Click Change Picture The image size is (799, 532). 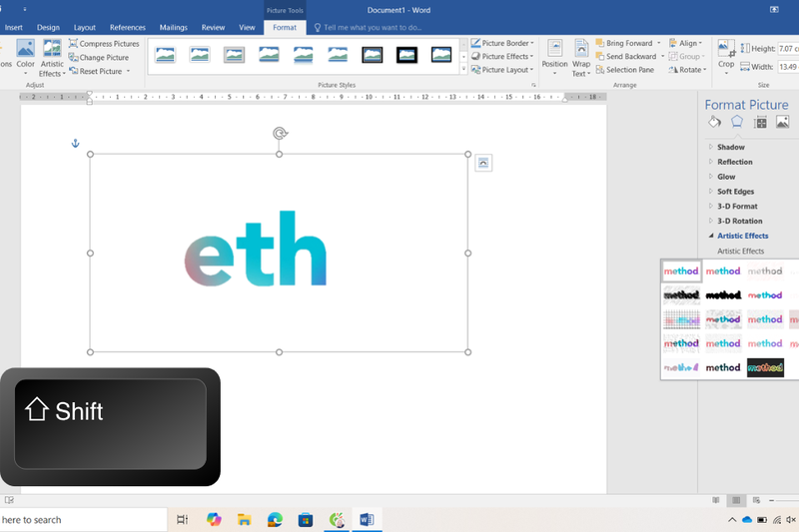point(99,58)
